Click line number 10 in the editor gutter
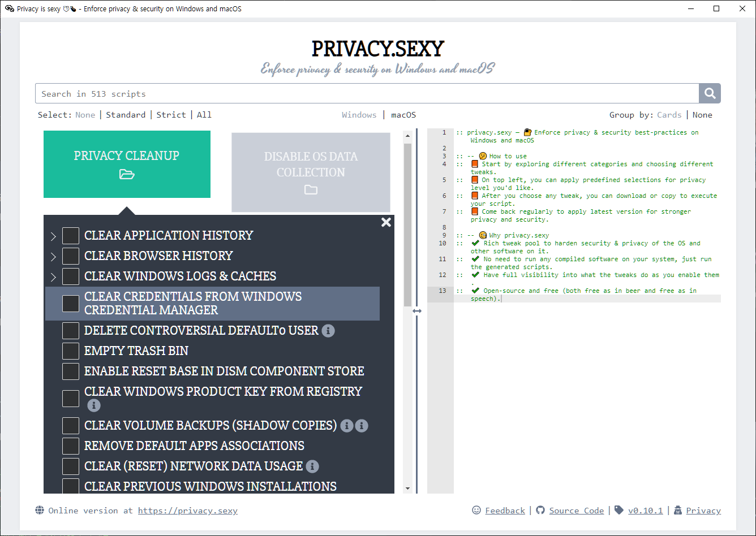The height and width of the screenshot is (536, 756). (443, 243)
